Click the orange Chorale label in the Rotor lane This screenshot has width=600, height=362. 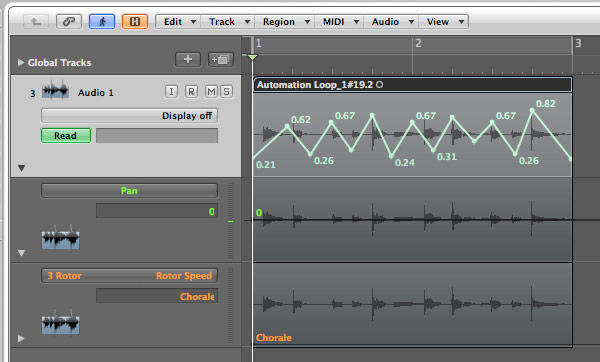point(274,338)
